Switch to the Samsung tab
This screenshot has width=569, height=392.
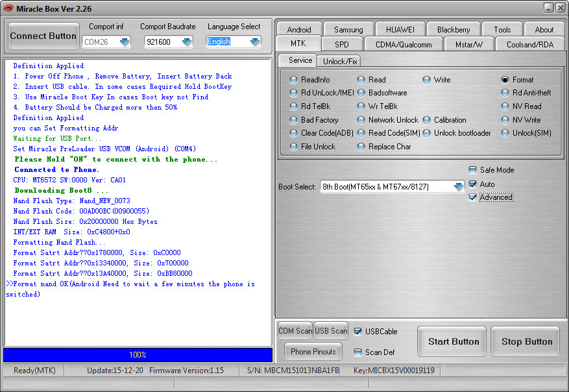(x=348, y=29)
